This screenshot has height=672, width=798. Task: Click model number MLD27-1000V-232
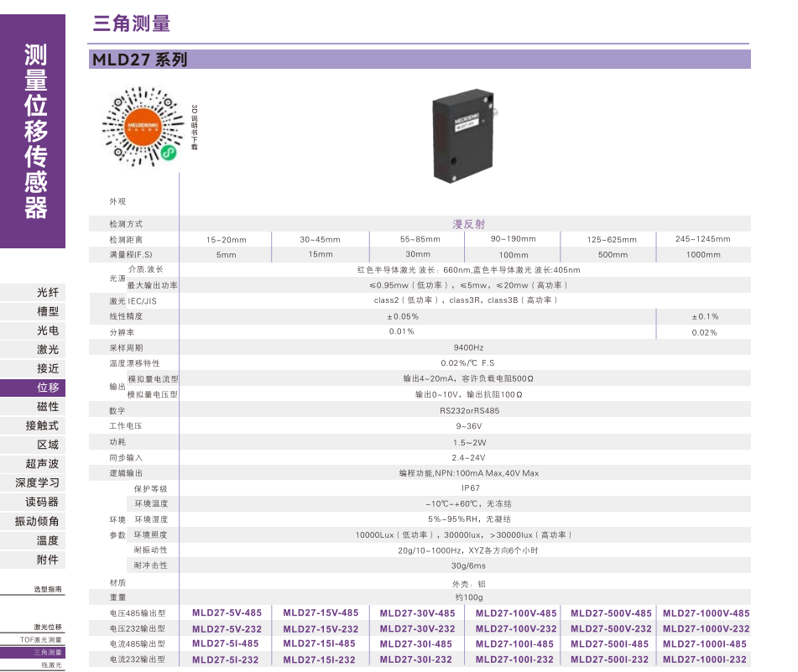(706, 629)
